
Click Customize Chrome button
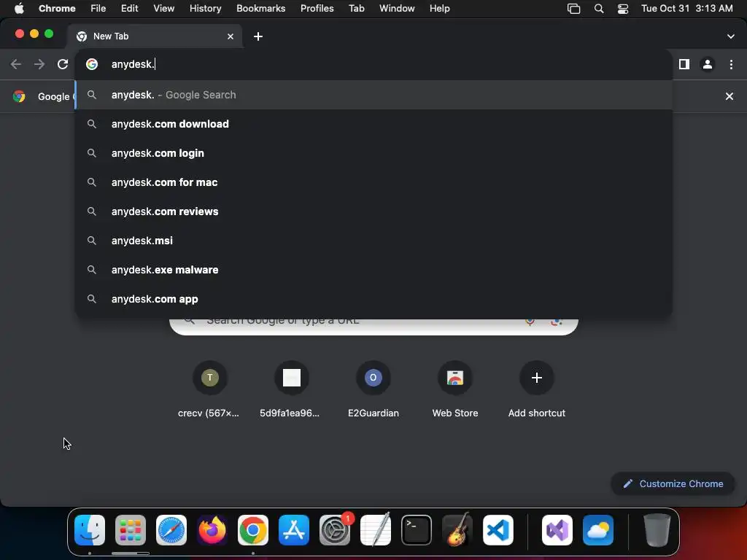click(x=673, y=484)
